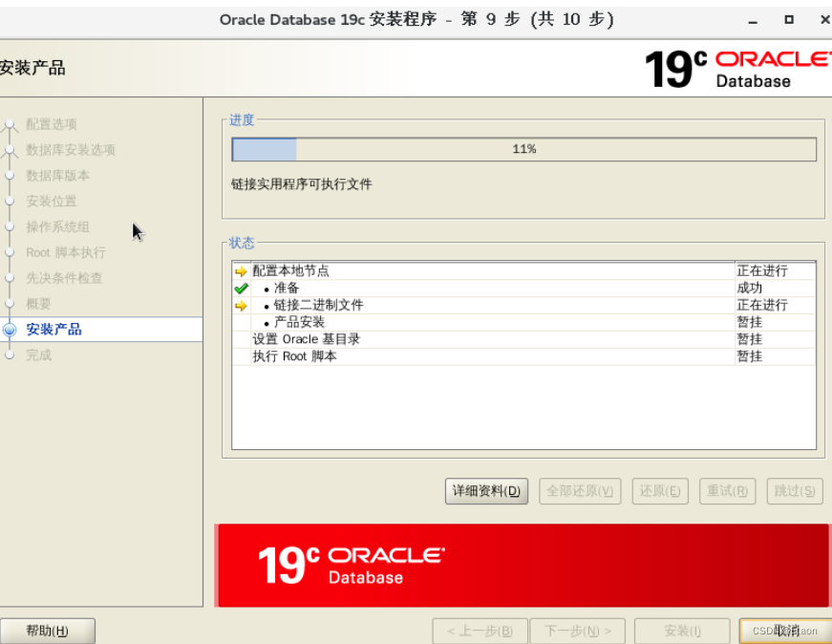The height and width of the screenshot is (644, 832).
Task: Select the 配置选项 step
Action: [52, 124]
